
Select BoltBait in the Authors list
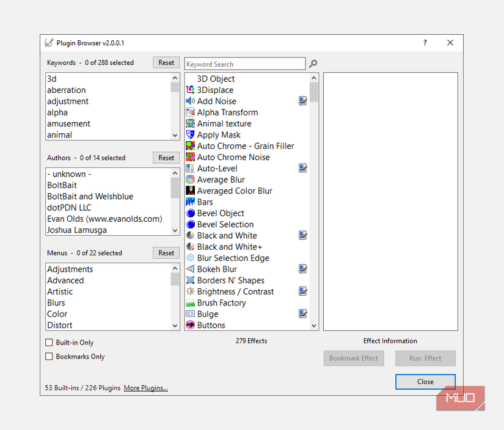[x=63, y=184]
